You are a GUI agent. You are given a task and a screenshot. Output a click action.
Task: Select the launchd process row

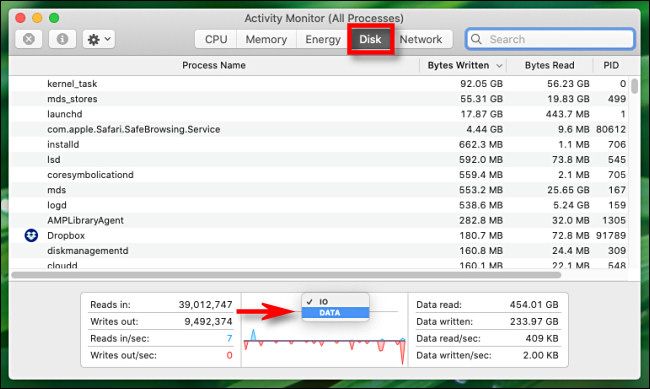(319, 114)
